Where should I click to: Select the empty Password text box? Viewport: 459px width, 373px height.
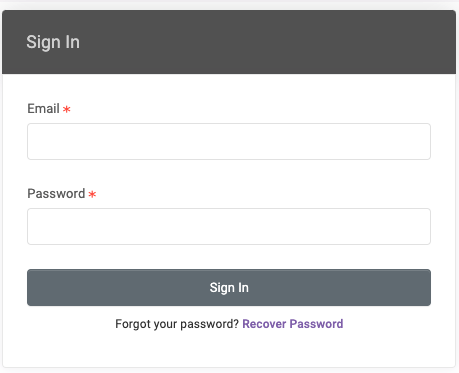(229, 226)
